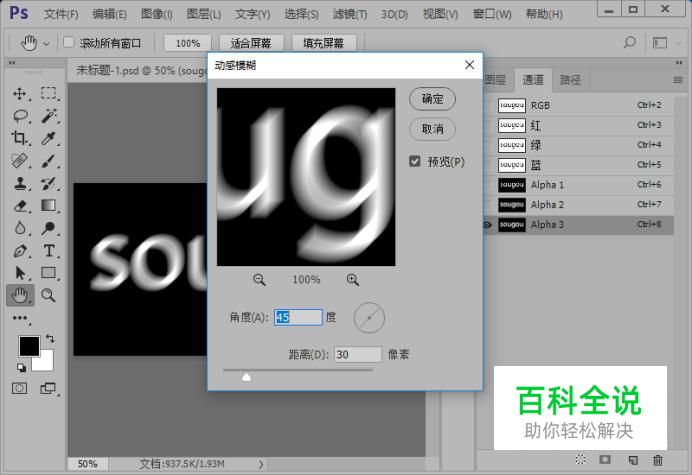
Task: Open the extra tools ellipsis menu
Action: click(20, 318)
